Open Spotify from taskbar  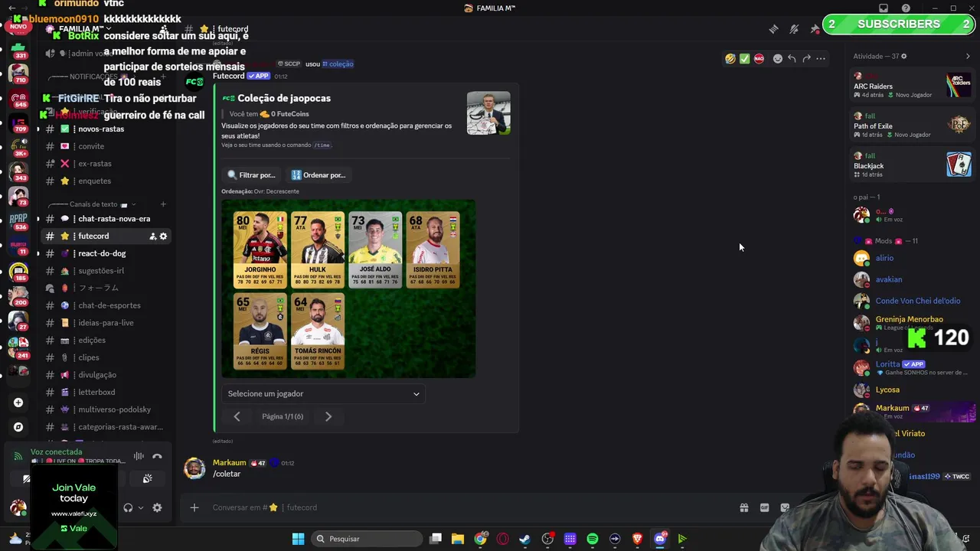click(593, 539)
